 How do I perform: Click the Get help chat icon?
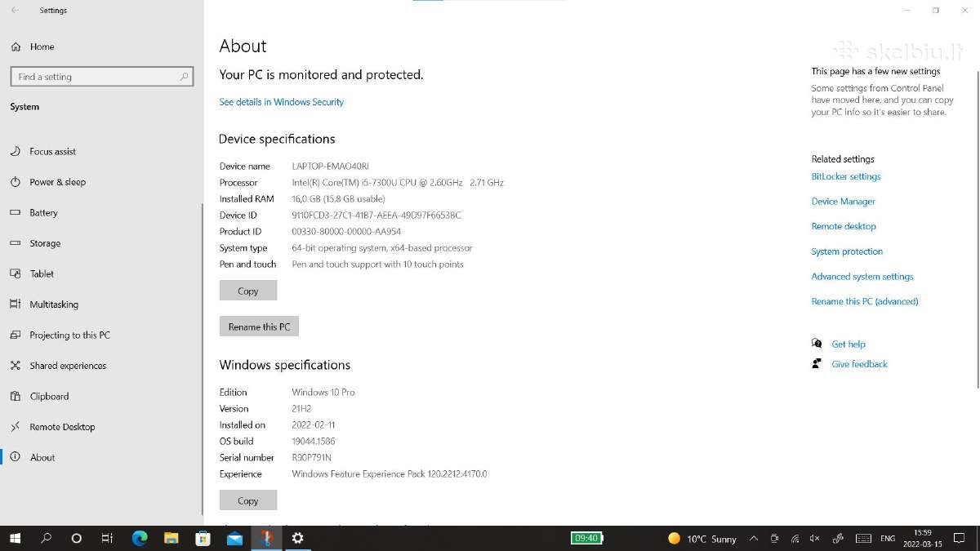tap(817, 344)
